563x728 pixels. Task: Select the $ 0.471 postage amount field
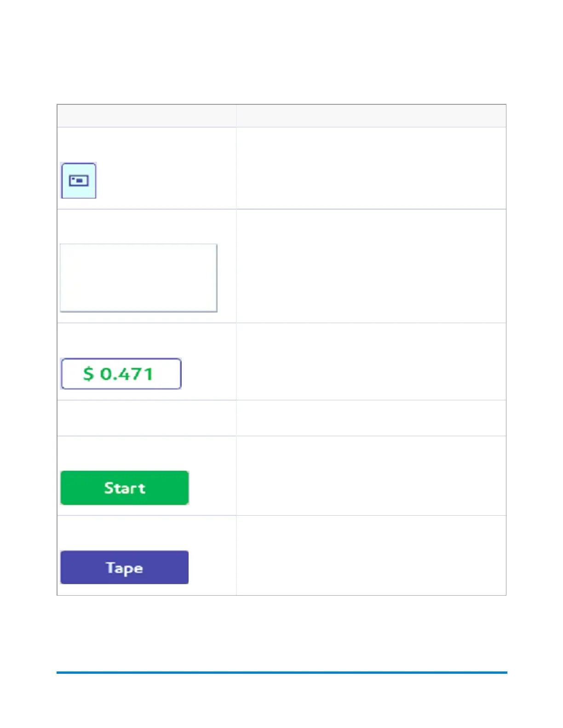pyautogui.click(x=121, y=374)
